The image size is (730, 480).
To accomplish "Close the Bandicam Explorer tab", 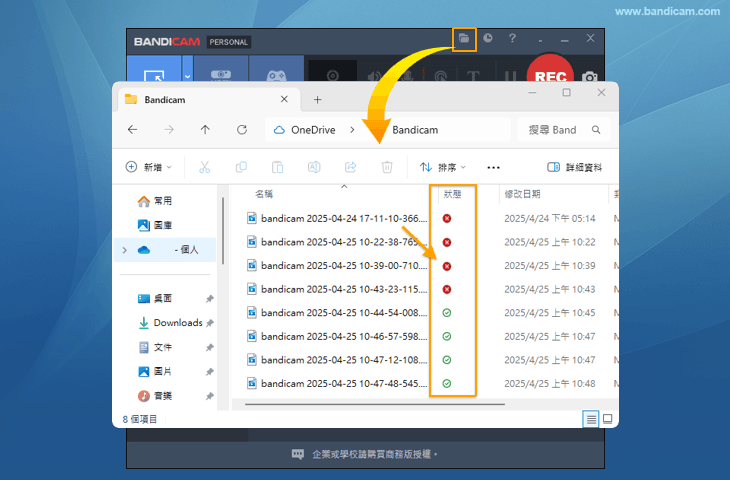I will [x=284, y=99].
